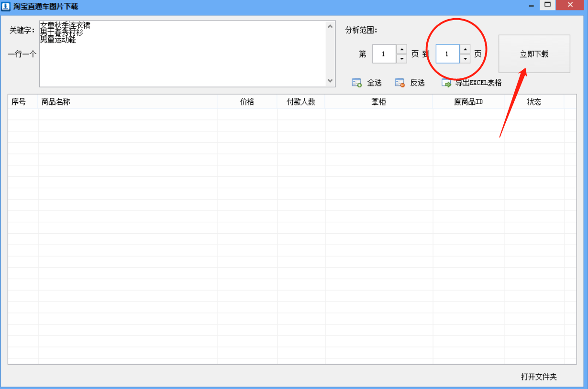The width and height of the screenshot is (588, 389).
Task: Focus the end page number field
Action: click(447, 54)
